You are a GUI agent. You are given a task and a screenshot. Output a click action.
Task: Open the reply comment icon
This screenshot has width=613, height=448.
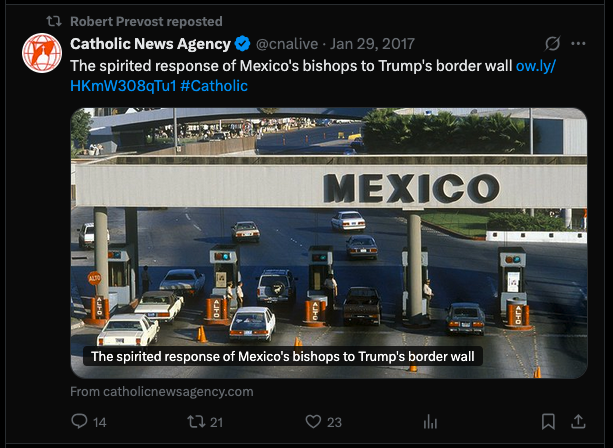tap(79, 421)
